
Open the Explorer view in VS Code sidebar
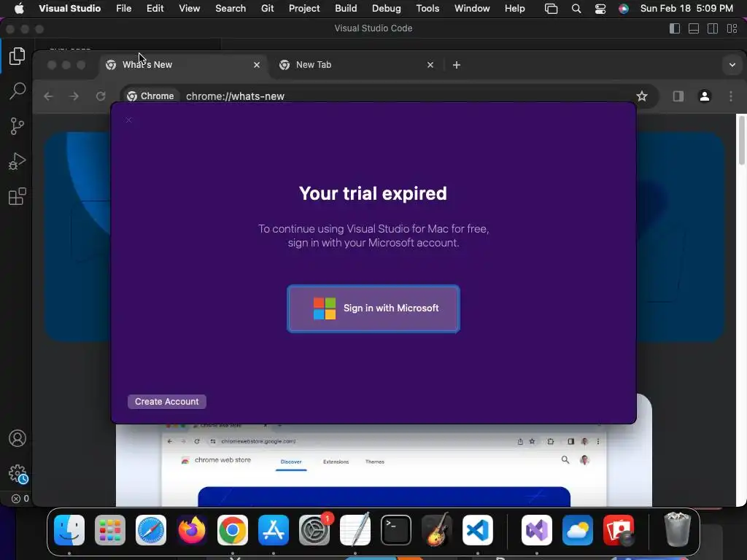(x=18, y=56)
